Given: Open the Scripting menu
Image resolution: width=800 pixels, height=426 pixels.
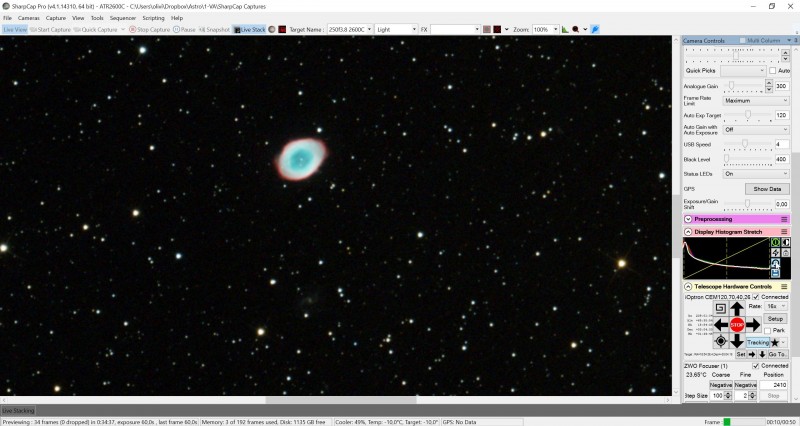Looking at the screenshot, I should click(x=153, y=18).
